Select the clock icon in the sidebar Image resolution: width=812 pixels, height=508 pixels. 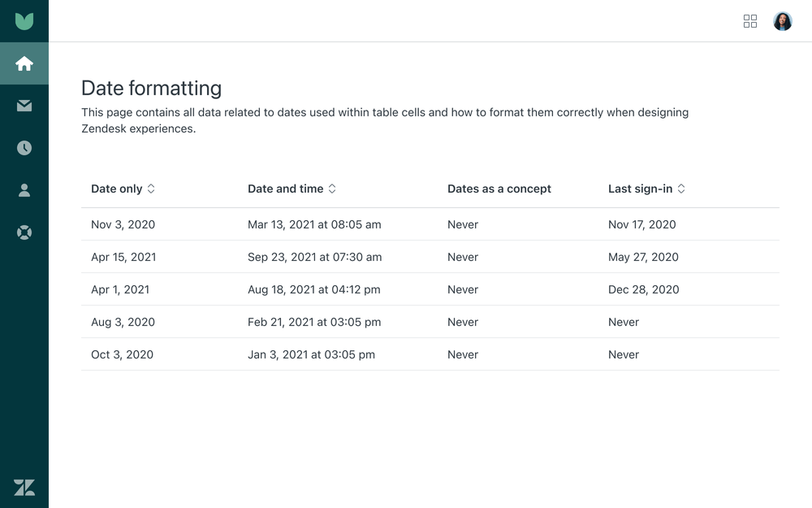pyautogui.click(x=24, y=148)
